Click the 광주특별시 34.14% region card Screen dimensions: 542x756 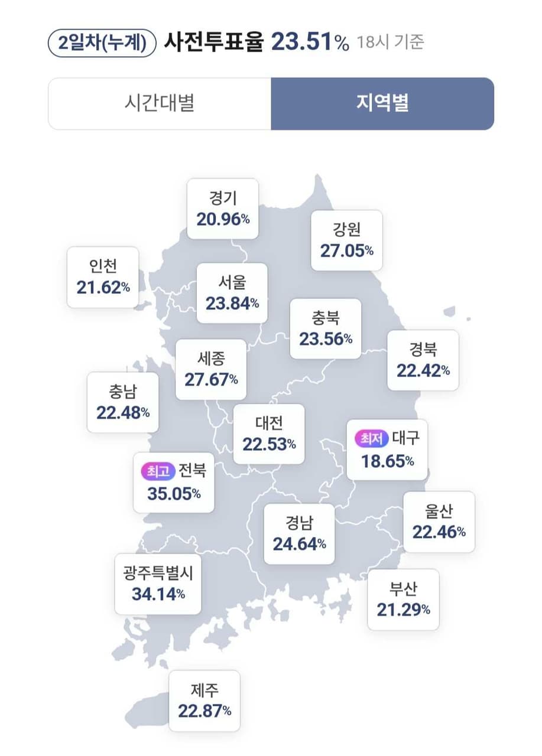pyautogui.click(x=158, y=584)
